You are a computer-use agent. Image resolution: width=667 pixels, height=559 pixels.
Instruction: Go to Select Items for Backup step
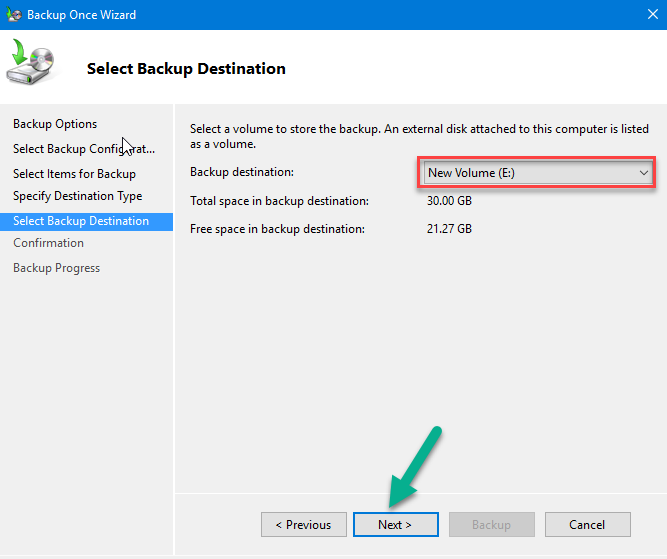tap(74, 174)
